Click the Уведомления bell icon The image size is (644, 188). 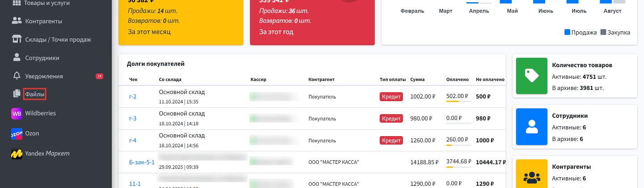point(17,76)
